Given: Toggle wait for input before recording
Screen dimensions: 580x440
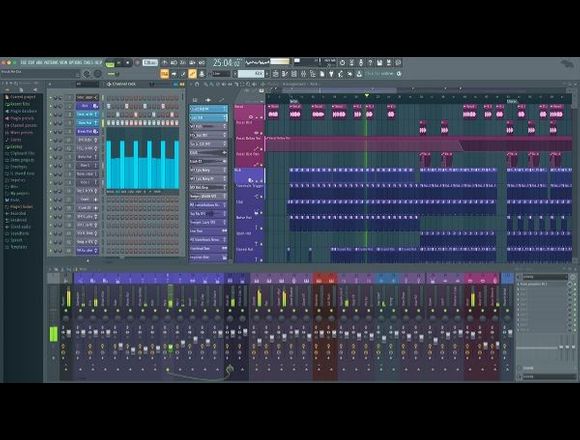Looking at the screenshot, I should [x=173, y=62].
